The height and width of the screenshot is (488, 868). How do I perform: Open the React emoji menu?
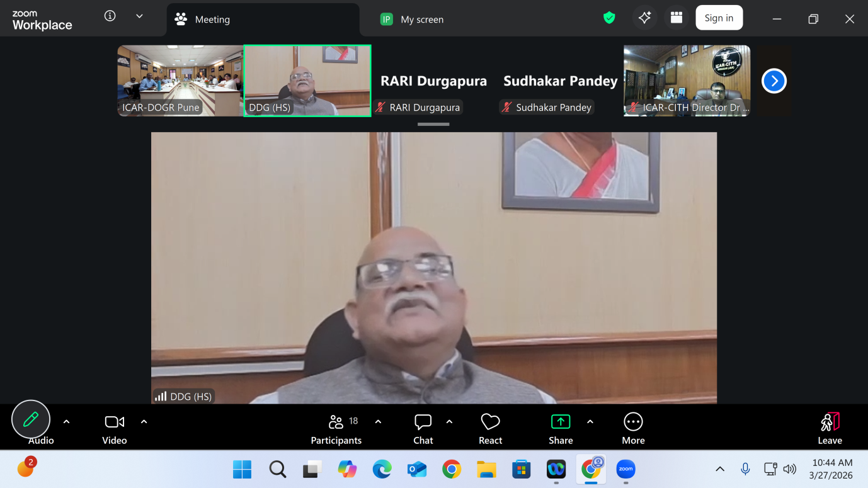[x=490, y=428]
